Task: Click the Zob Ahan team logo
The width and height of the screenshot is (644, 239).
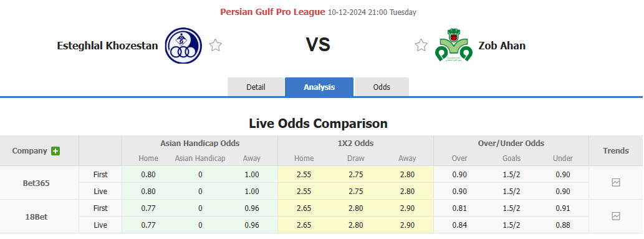Action: click(x=453, y=45)
